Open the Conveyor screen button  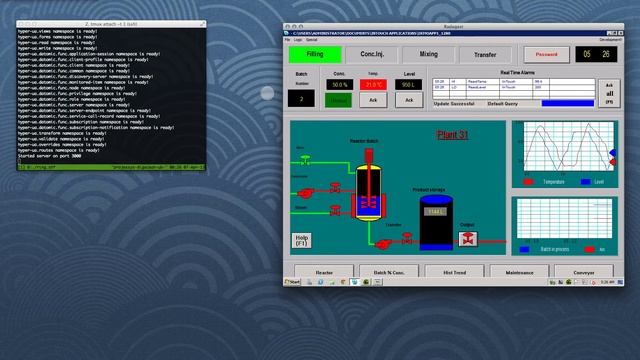(x=584, y=271)
